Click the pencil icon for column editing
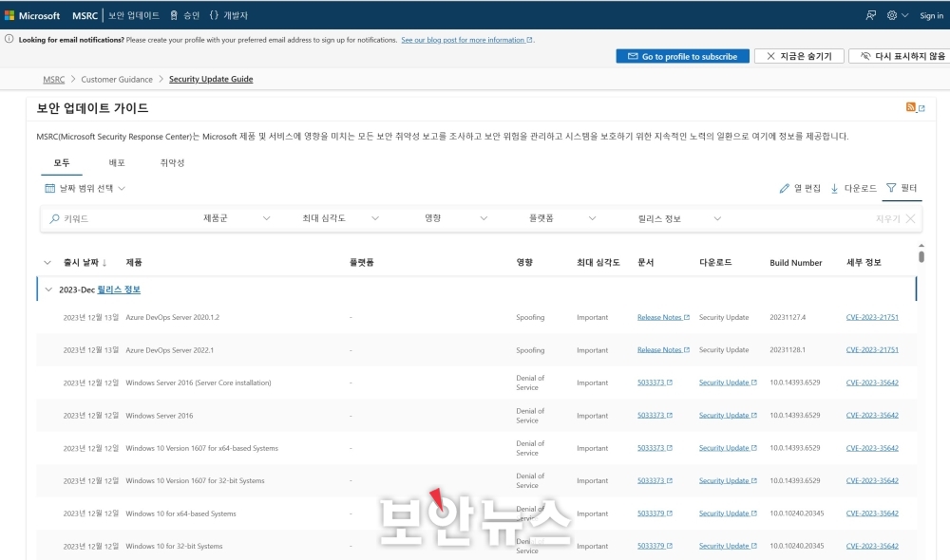The height and width of the screenshot is (560, 950). (784, 188)
